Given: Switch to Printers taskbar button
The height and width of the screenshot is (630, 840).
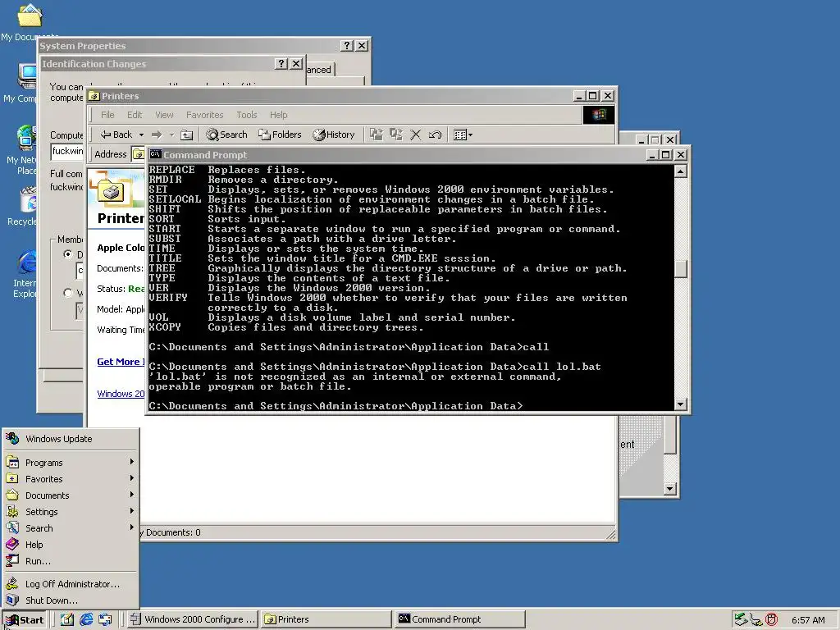Looking at the screenshot, I should pyautogui.click(x=326, y=619).
